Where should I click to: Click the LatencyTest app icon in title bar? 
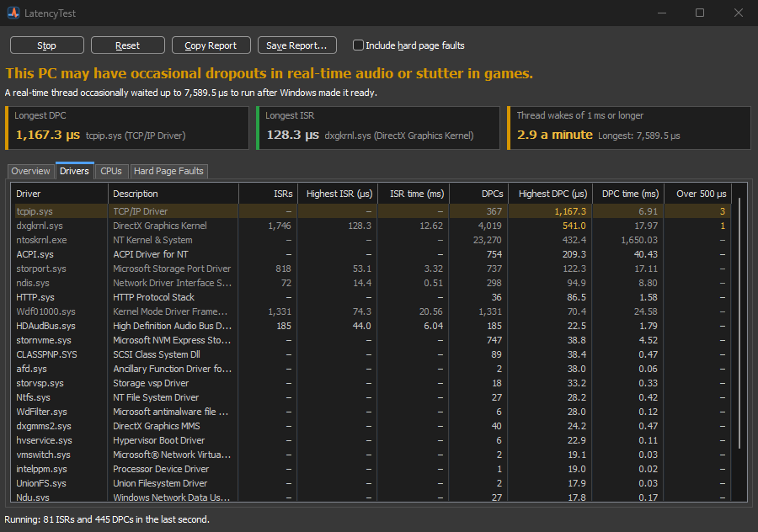13,13
